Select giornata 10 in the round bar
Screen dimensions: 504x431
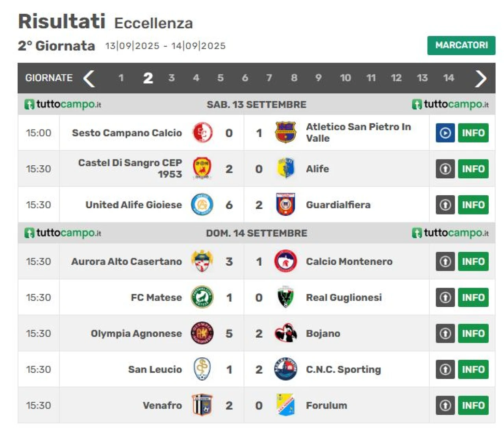click(345, 78)
